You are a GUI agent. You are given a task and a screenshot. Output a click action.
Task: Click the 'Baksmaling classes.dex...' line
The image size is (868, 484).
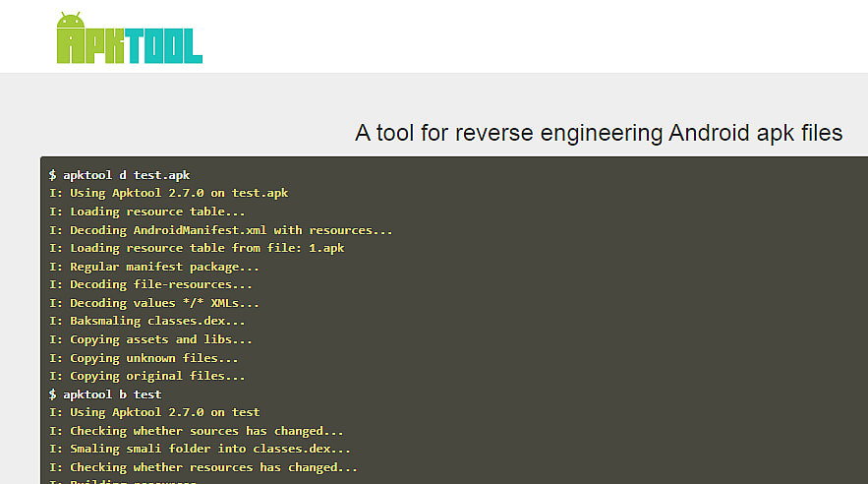pyautogui.click(x=146, y=321)
